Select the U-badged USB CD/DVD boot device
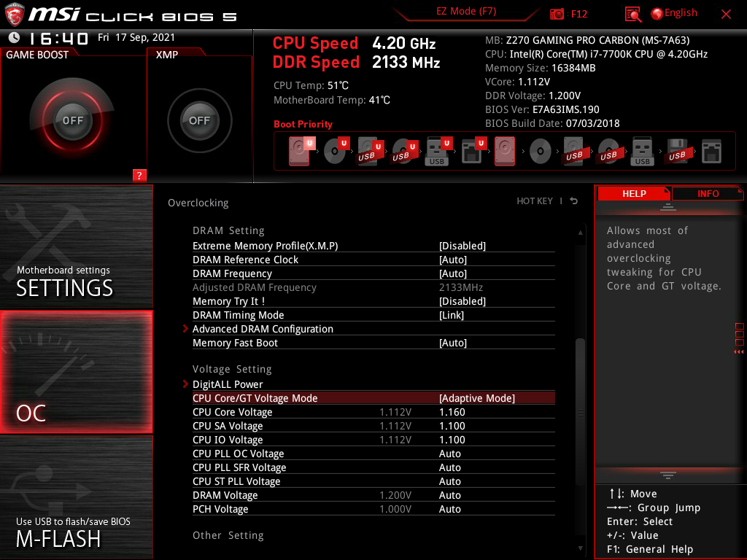 click(404, 151)
